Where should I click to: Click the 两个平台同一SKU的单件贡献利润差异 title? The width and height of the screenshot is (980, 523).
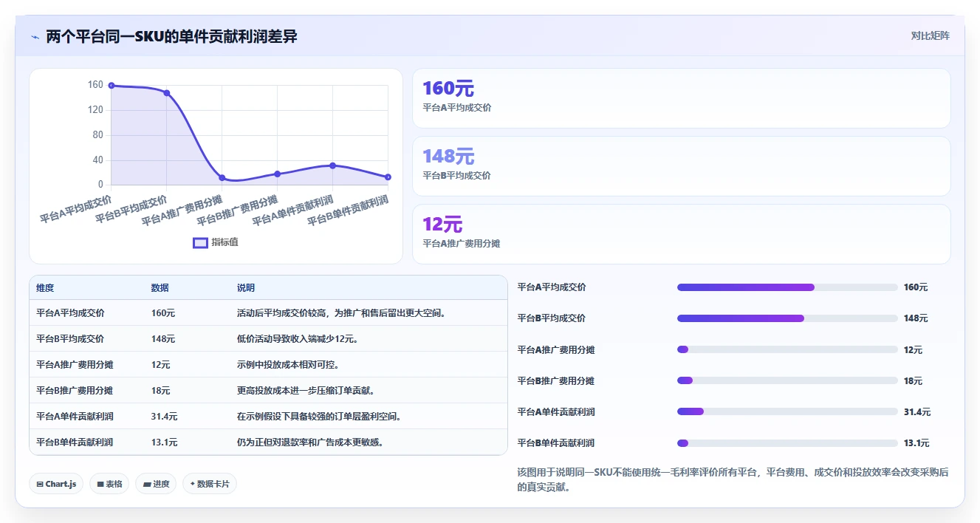tap(171, 37)
